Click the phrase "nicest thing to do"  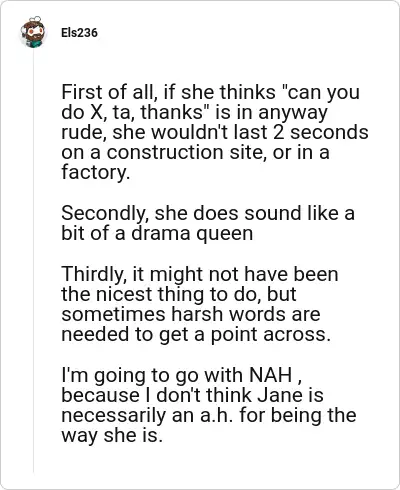pos(178,294)
